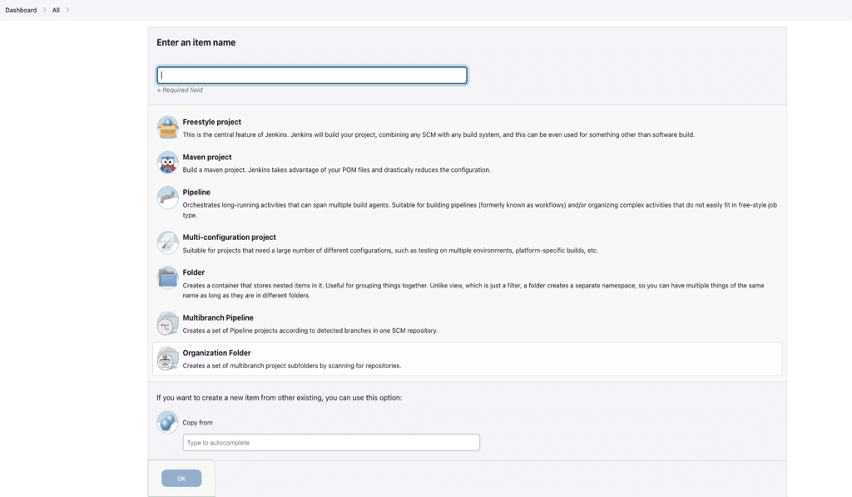852x497 pixels.
Task: Click the Copy from autocomplete field
Action: tap(331, 442)
